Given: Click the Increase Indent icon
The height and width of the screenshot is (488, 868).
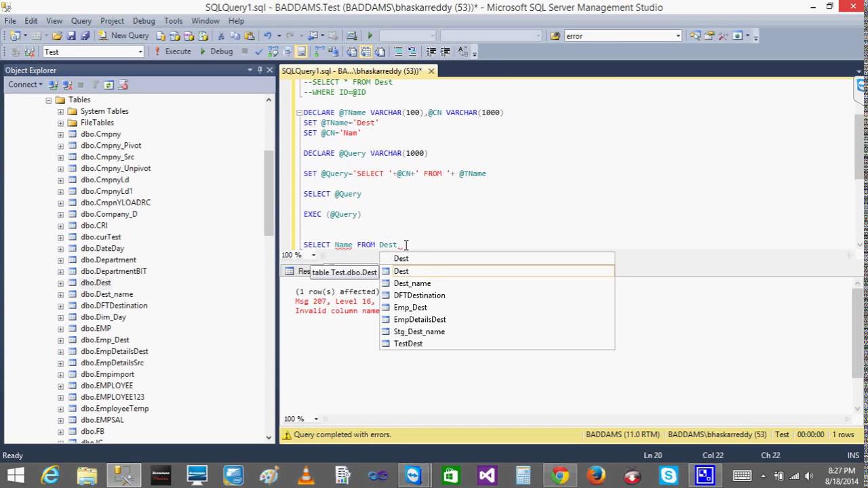Looking at the screenshot, I should pyautogui.click(x=446, y=52).
